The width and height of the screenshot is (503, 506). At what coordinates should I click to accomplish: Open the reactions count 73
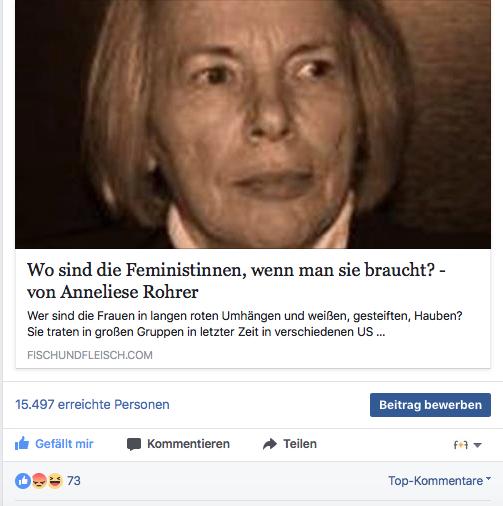pos(74,481)
